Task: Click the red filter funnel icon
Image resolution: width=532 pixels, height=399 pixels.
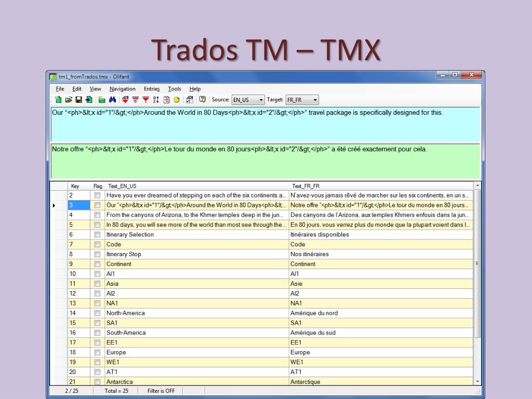Action: [146, 99]
